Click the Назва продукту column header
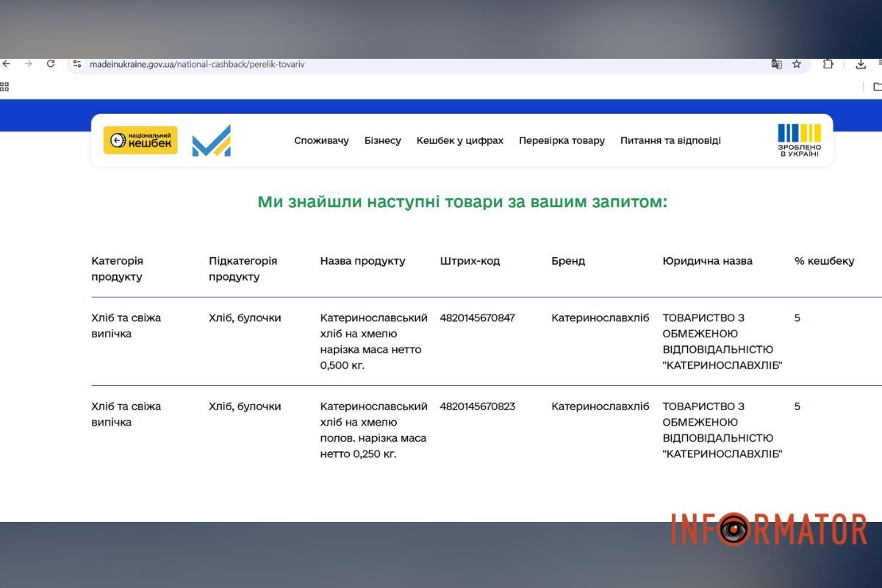Image resolution: width=882 pixels, height=588 pixels. tap(363, 261)
